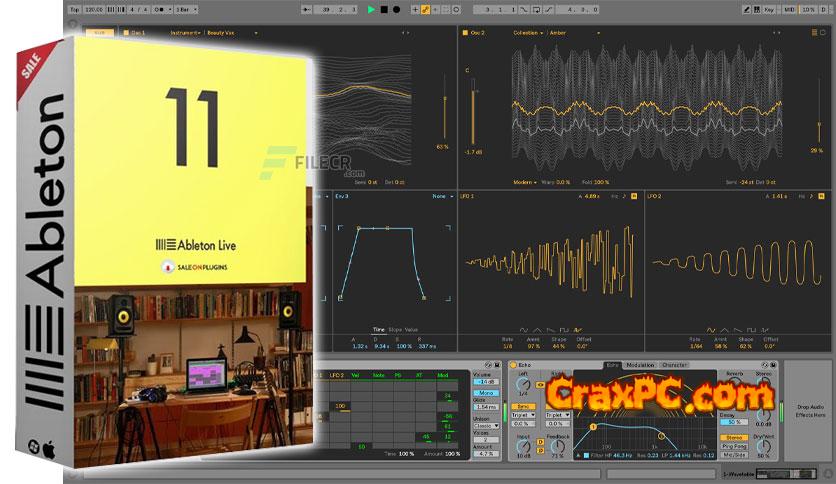This screenshot has height=484, width=836.
Task: Open the Modern effect mode dropdown
Action: [524, 182]
